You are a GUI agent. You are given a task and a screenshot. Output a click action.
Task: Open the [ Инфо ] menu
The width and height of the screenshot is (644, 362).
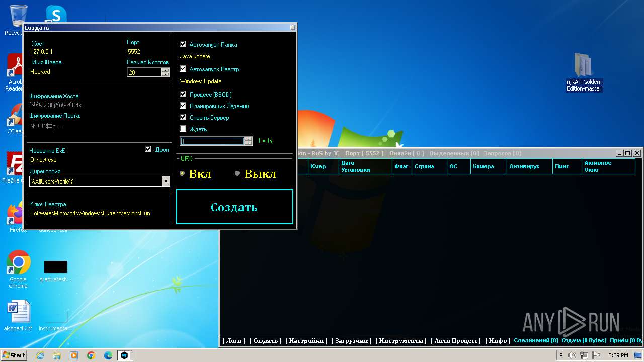498,341
